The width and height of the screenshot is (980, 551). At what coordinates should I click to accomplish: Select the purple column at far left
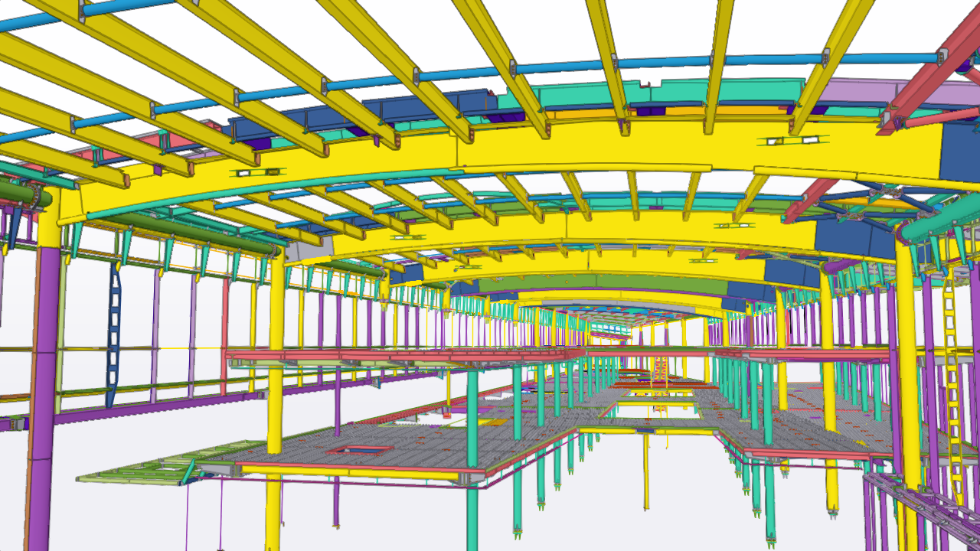(x=44, y=383)
